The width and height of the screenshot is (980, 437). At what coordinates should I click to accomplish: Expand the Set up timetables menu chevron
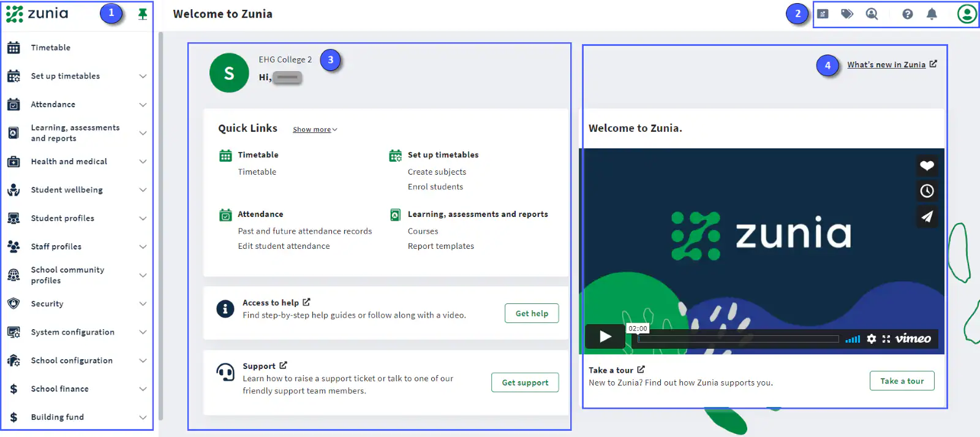pyautogui.click(x=143, y=77)
